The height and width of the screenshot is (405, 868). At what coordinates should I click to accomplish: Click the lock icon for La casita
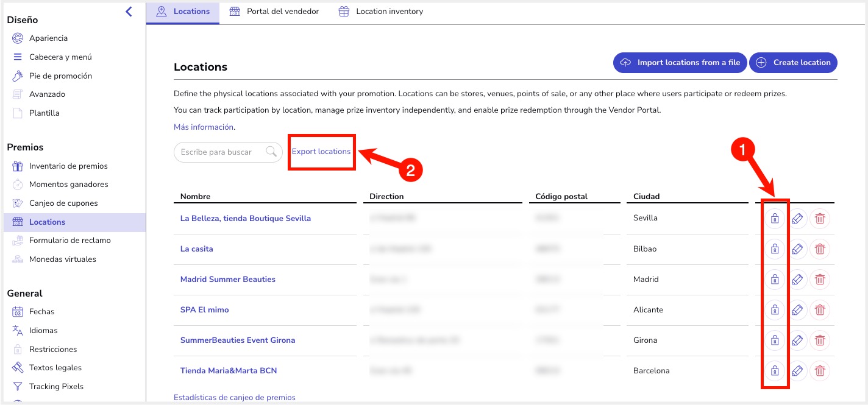pyautogui.click(x=774, y=248)
